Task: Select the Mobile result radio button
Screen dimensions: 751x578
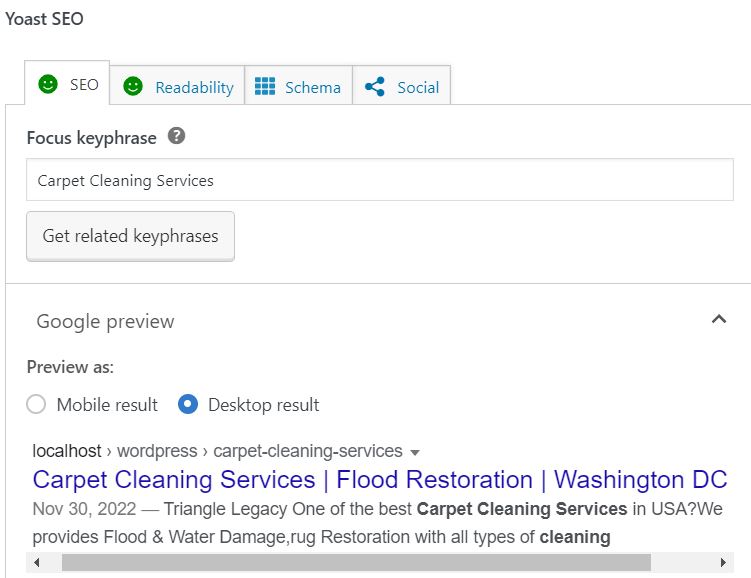Action: click(x=37, y=405)
